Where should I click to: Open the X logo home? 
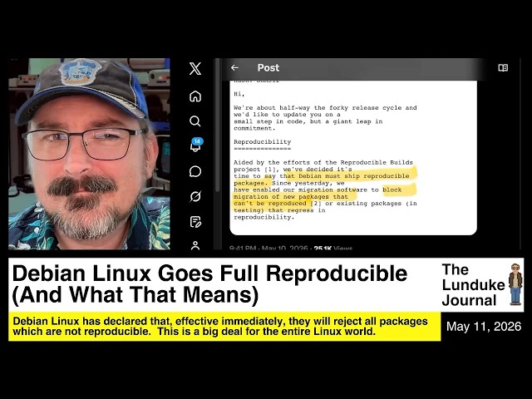pyautogui.click(x=195, y=68)
